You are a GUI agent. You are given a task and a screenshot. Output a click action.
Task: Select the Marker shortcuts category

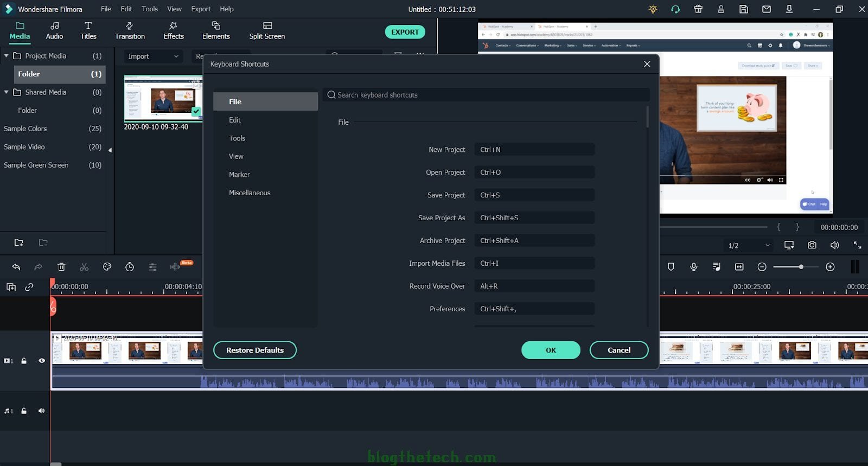[x=239, y=175]
